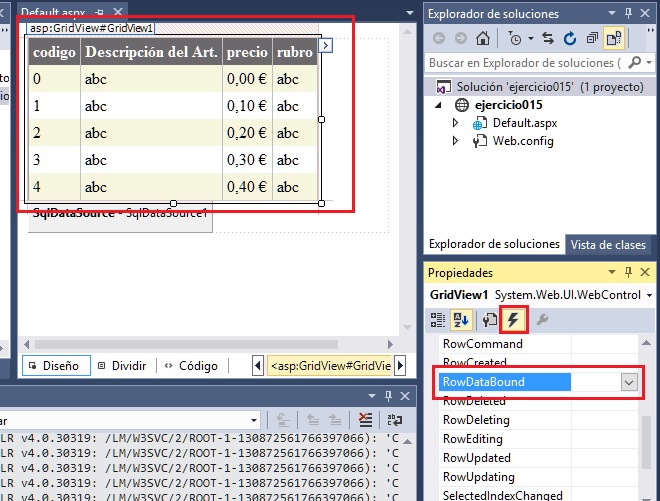Image resolution: width=660 pixels, height=501 pixels.
Task: Click the designer horizontal scrollbar
Action: (x=186, y=344)
